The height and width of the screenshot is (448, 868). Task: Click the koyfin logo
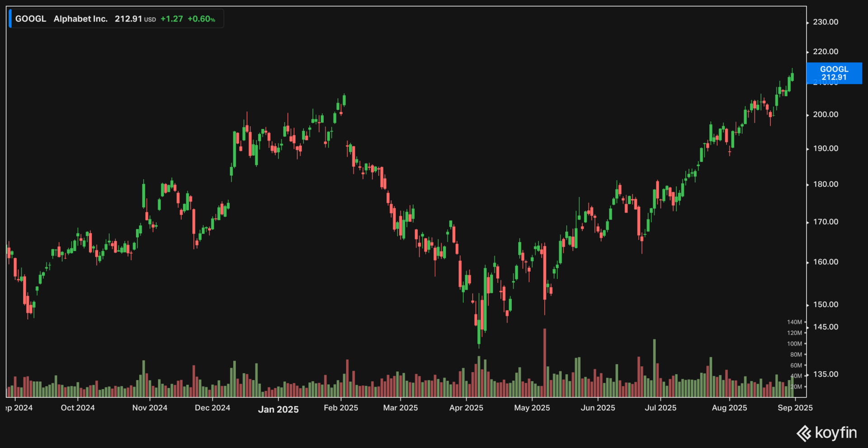(x=826, y=433)
